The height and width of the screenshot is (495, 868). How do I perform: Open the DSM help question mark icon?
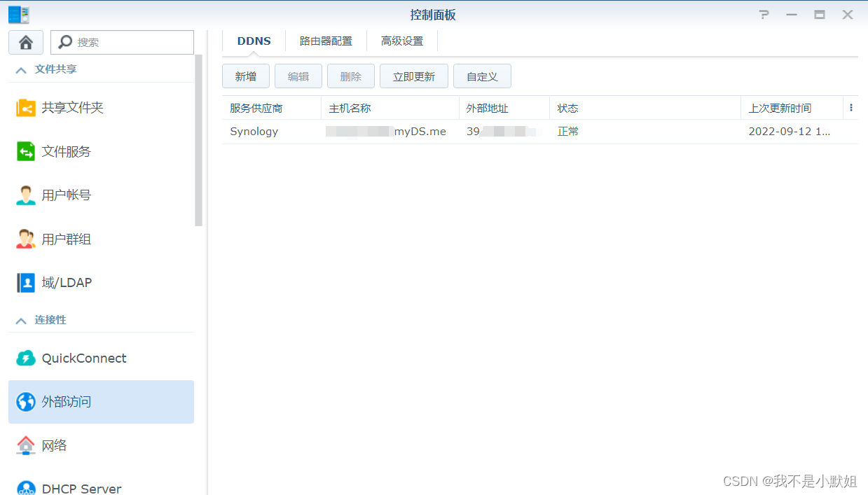point(763,14)
